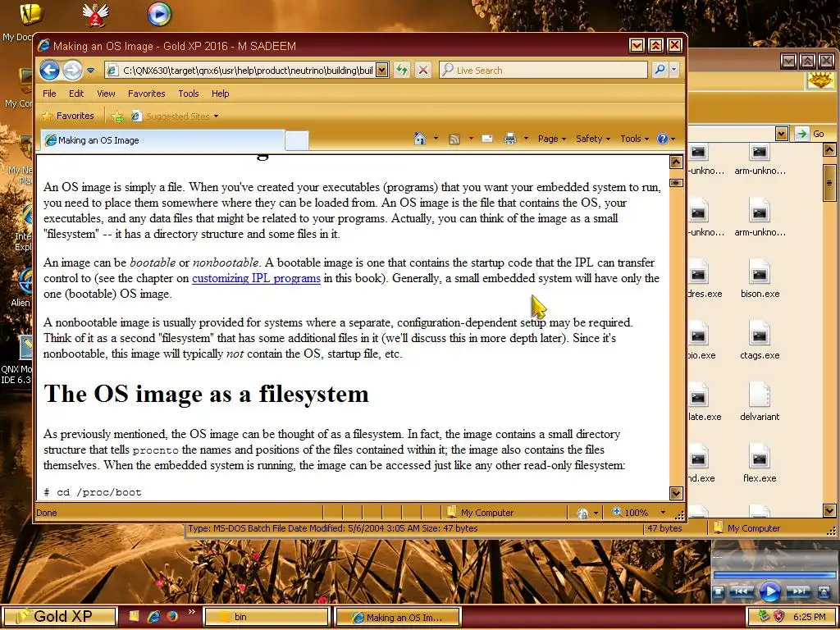Open the Help menu

(220, 94)
